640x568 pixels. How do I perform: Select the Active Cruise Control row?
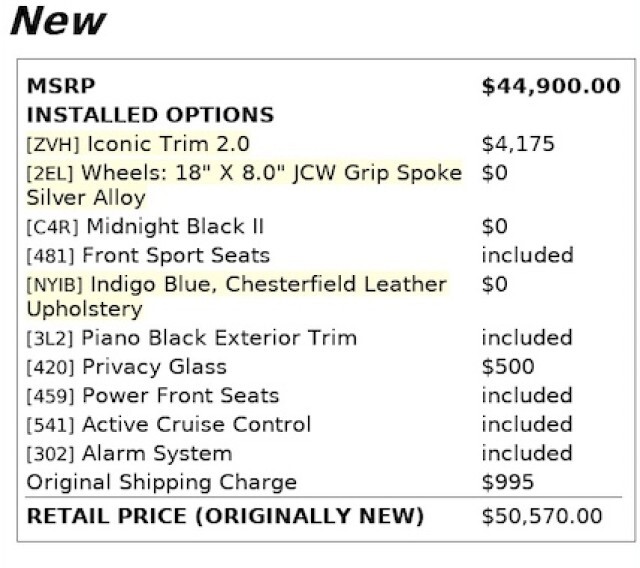pos(324,425)
